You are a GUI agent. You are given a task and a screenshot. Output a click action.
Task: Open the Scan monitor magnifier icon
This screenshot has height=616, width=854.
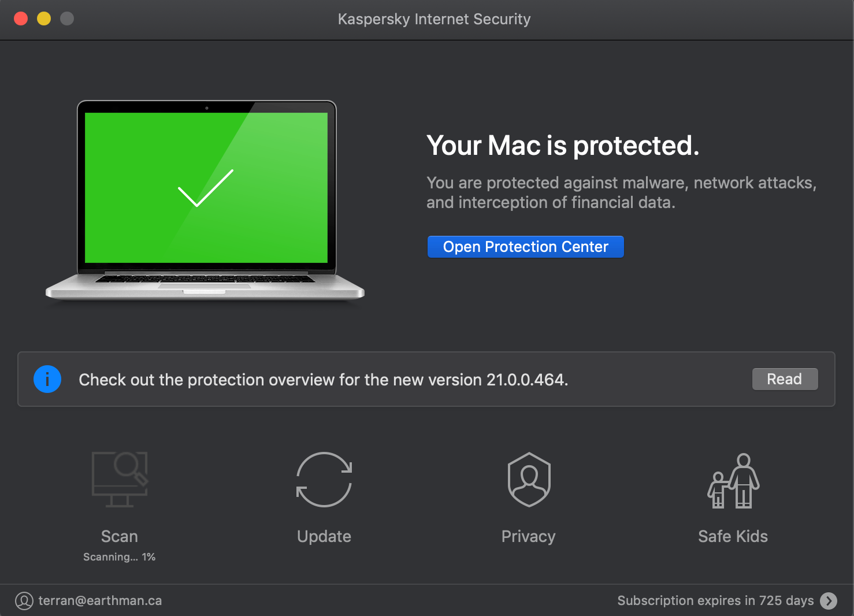click(120, 480)
